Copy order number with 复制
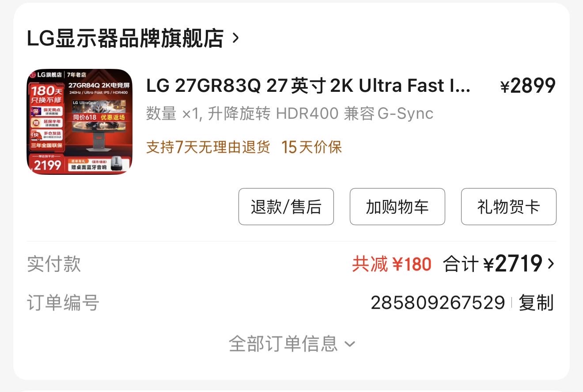This screenshot has height=392, width=583. click(536, 303)
